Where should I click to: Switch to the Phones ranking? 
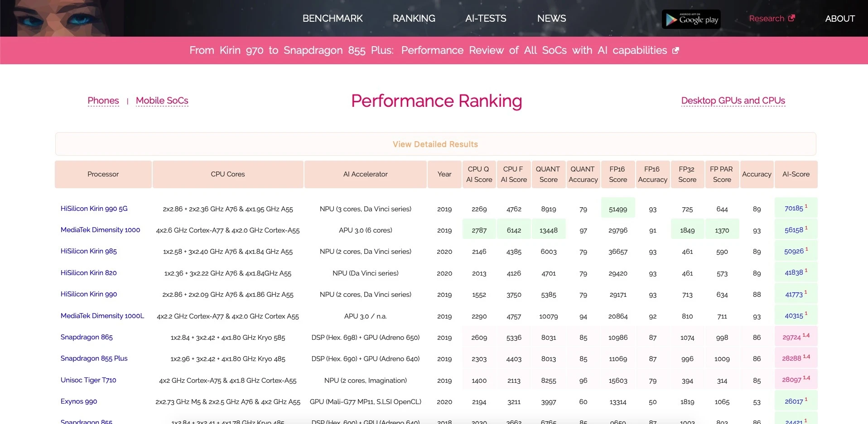[x=103, y=100]
